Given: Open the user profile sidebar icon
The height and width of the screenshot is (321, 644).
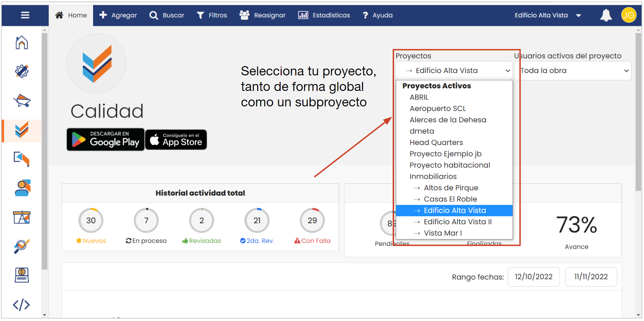Looking at the screenshot, I should tap(22, 188).
